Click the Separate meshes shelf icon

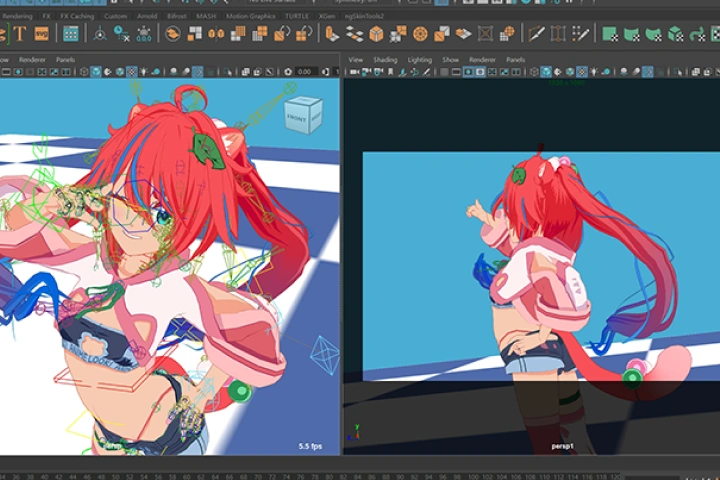pos(195,34)
